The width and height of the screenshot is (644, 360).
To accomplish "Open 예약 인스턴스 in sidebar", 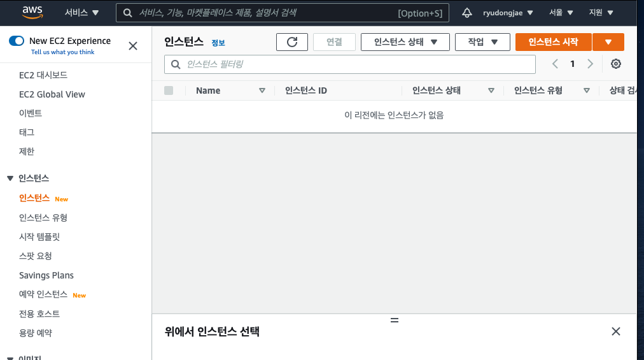I will click(x=43, y=294).
